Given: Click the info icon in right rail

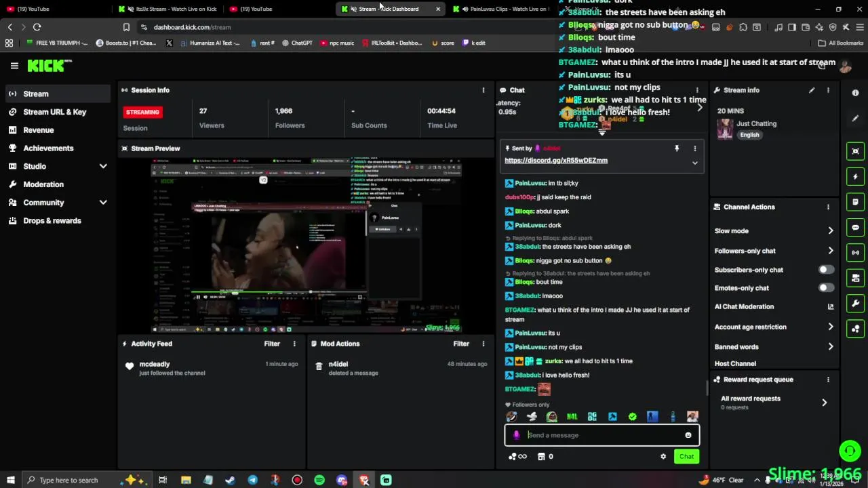Looking at the screenshot, I should click(x=855, y=93).
